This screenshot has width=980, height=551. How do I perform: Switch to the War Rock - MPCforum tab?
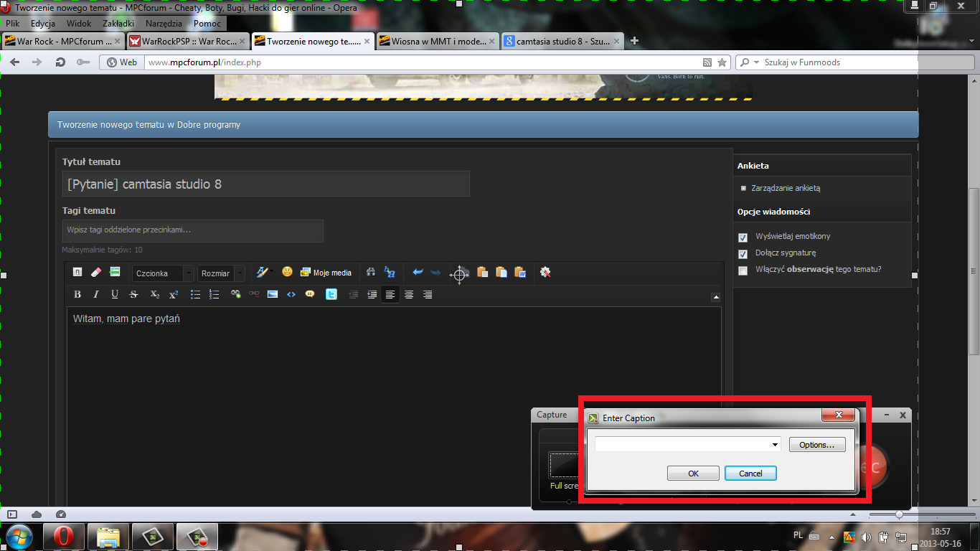tap(63, 41)
